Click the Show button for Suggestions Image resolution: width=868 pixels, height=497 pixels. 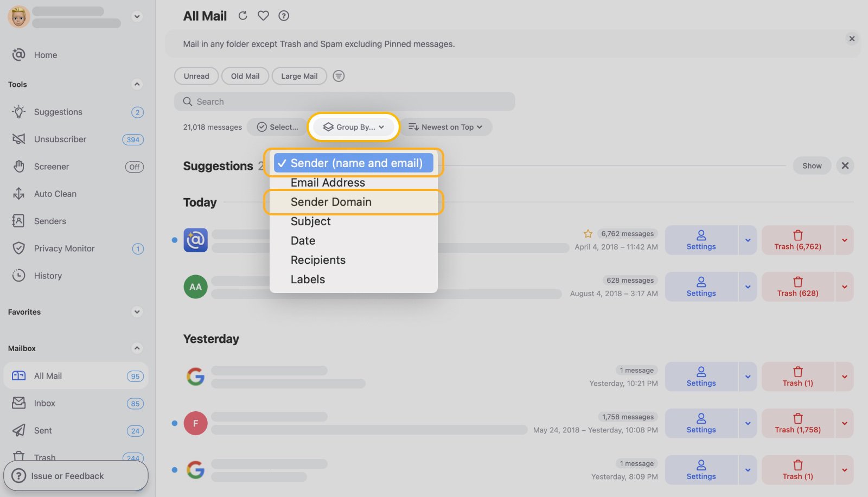812,165
